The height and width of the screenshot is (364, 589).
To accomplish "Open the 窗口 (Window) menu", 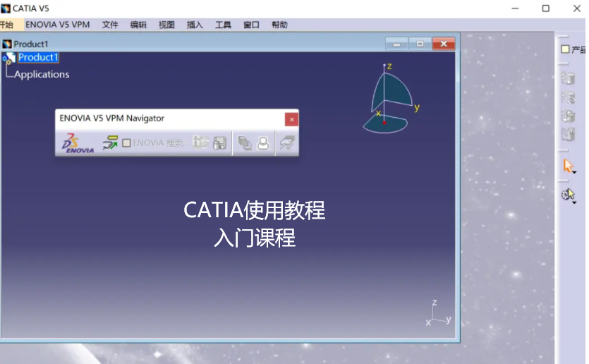I will pos(251,25).
